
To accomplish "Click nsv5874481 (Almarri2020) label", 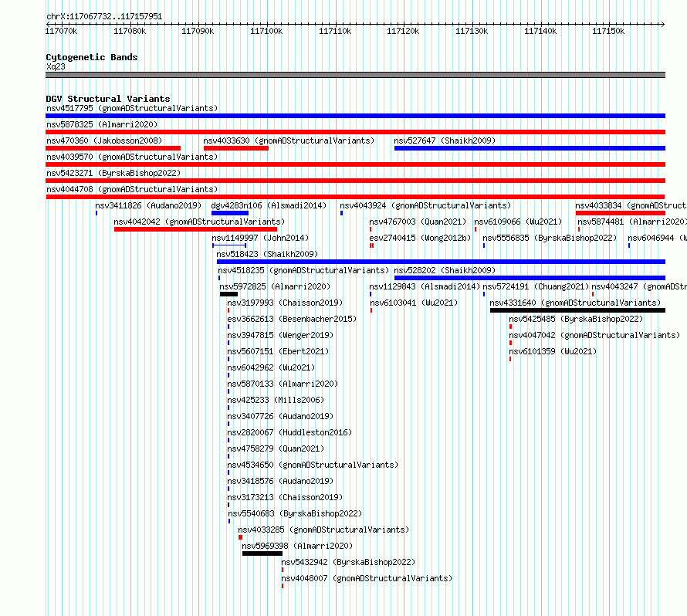I will 631,222.
